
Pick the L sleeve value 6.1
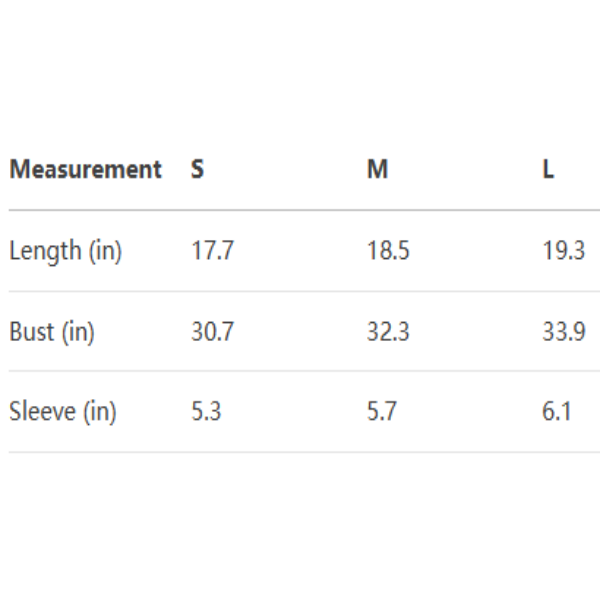tap(557, 412)
